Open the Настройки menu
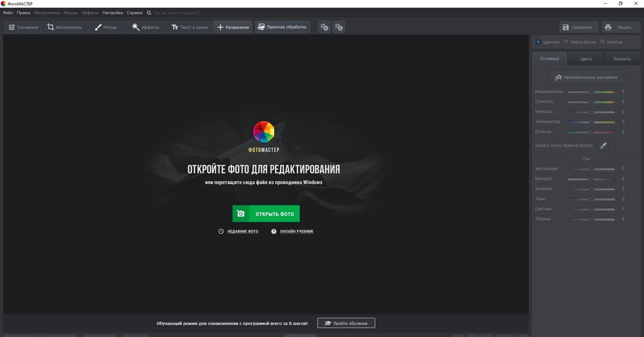The height and width of the screenshot is (337, 644). [x=113, y=12]
